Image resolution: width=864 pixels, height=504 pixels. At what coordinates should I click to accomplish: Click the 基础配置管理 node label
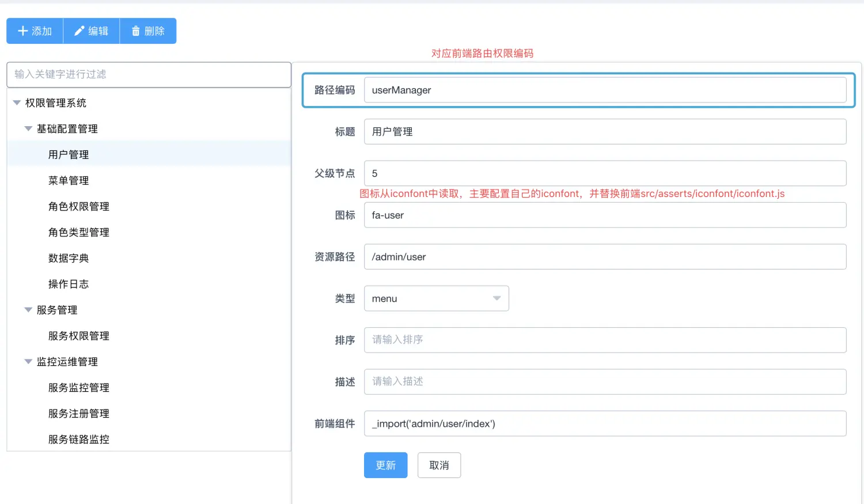click(67, 129)
